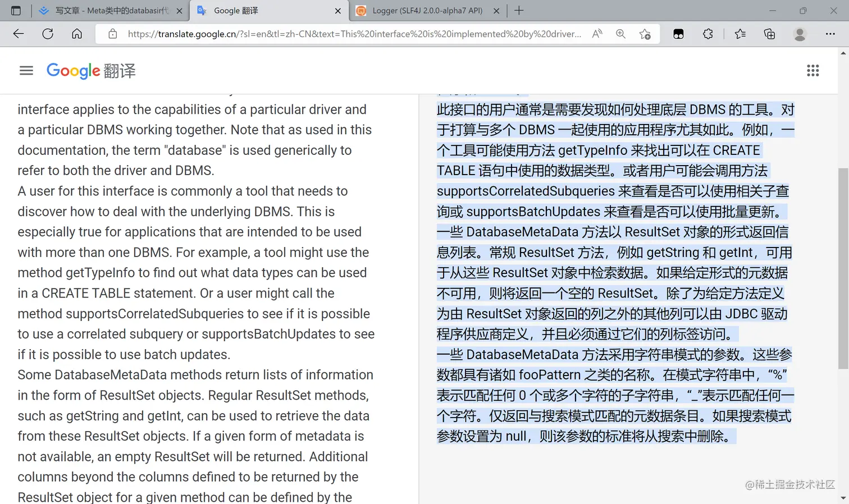Screen dimensions: 849x504
Task: Open the collections panel
Action: [x=769, y=34]
